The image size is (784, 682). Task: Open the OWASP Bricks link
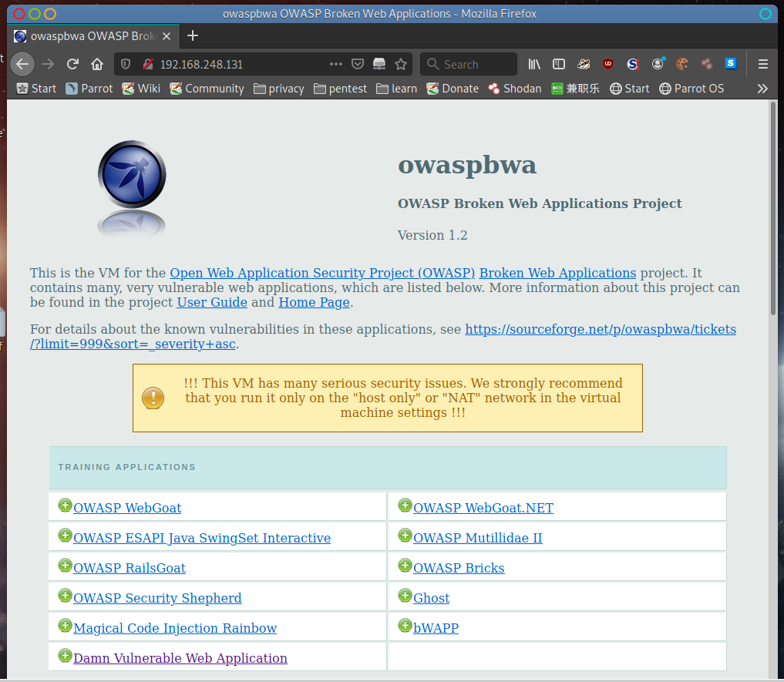[x=459, y=568]
